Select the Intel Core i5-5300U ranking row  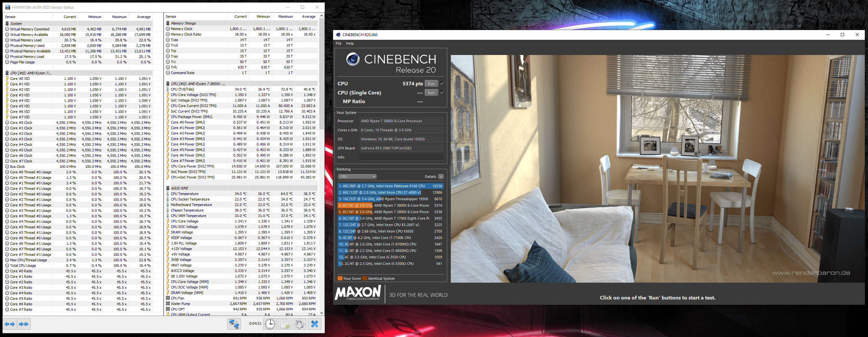391,264
